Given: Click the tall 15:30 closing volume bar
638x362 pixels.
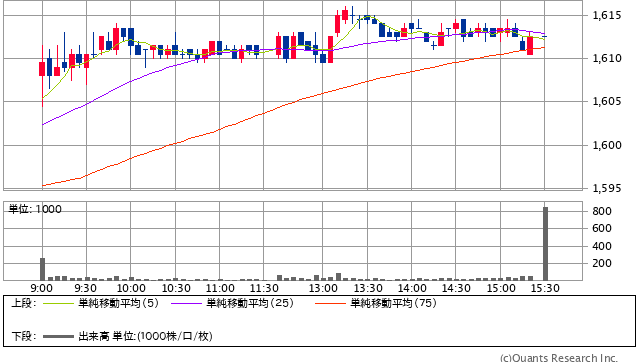Looking at the screenshot, I should (x=545, y=244).
